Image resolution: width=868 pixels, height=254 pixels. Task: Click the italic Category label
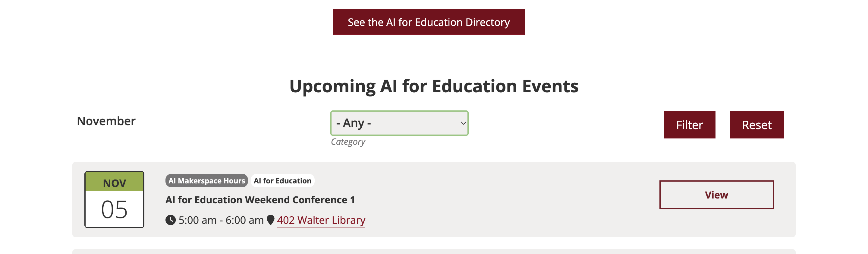coord(348,142)
